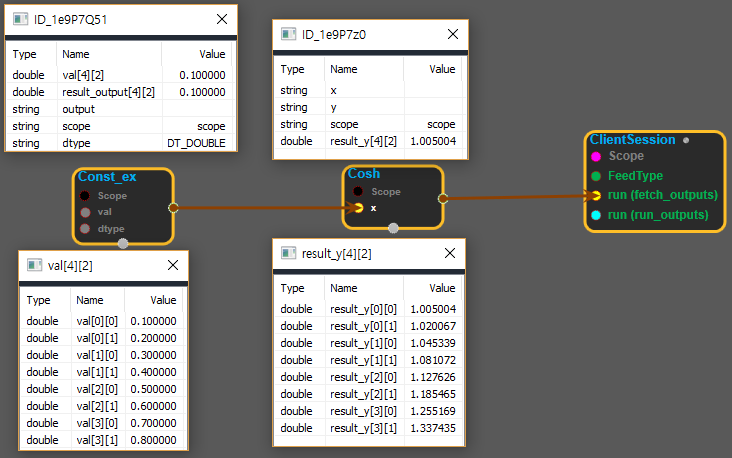The image size is (732, 458).
Task: Click the dtype port on Const_ex node
Action: click(x=85, y=228)
